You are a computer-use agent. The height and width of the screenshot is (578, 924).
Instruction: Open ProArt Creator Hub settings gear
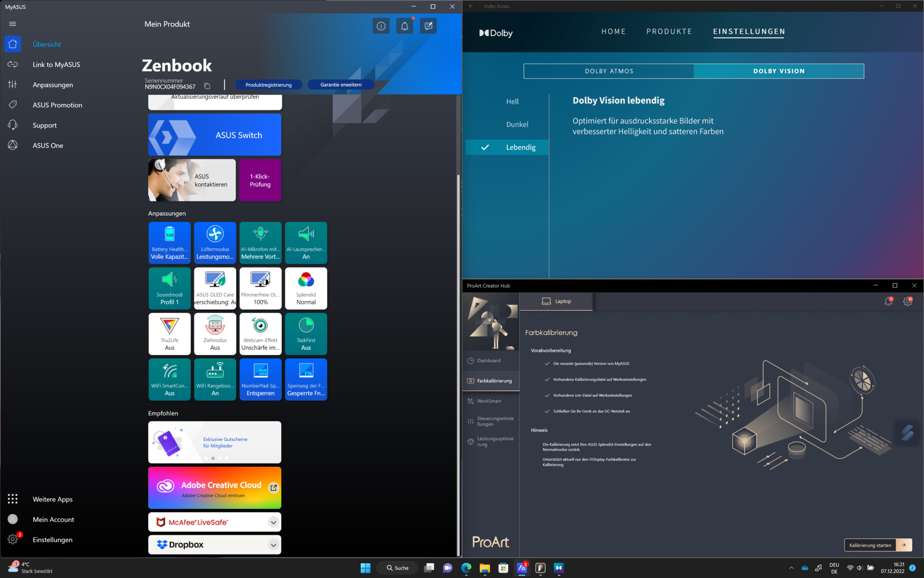[x=907, y=302]
